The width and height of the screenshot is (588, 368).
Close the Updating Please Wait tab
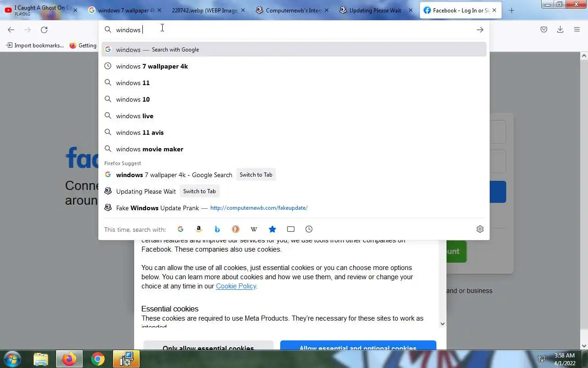click(x=411, y=10)
